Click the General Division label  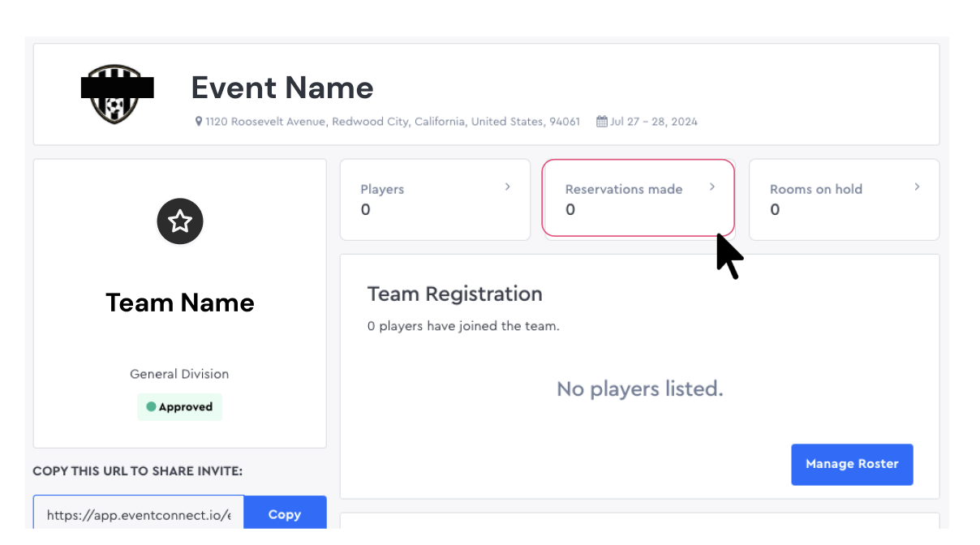(x=179, y=374)
